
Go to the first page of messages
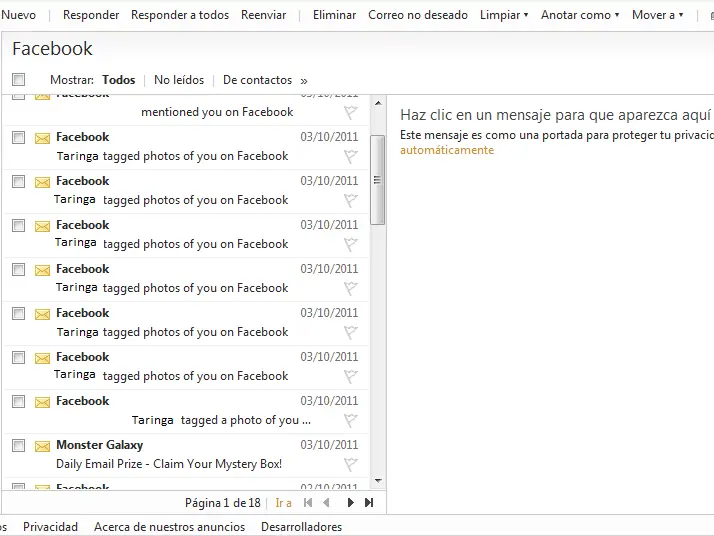308,503
